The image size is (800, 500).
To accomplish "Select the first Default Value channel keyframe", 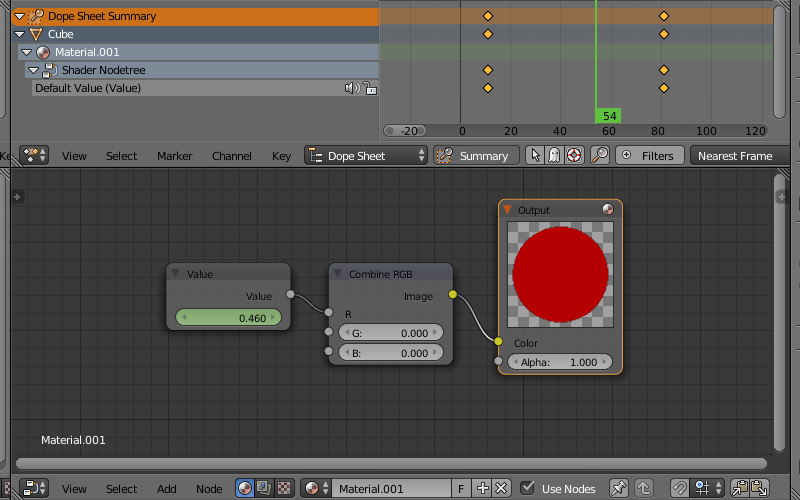I will tap(488, 88).
